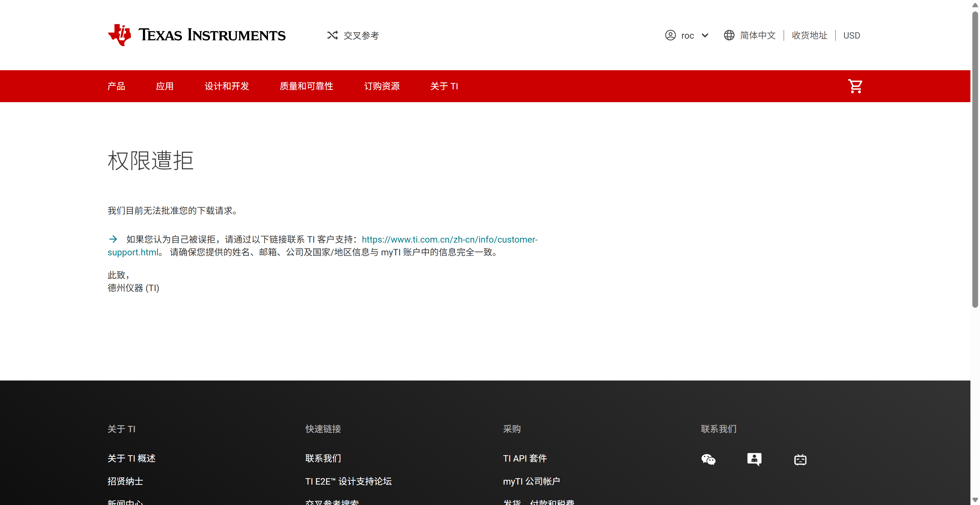Viewport: 980px width, 505px height.
Task: Click the teal arrow before support message
Action: coord(113,239)
